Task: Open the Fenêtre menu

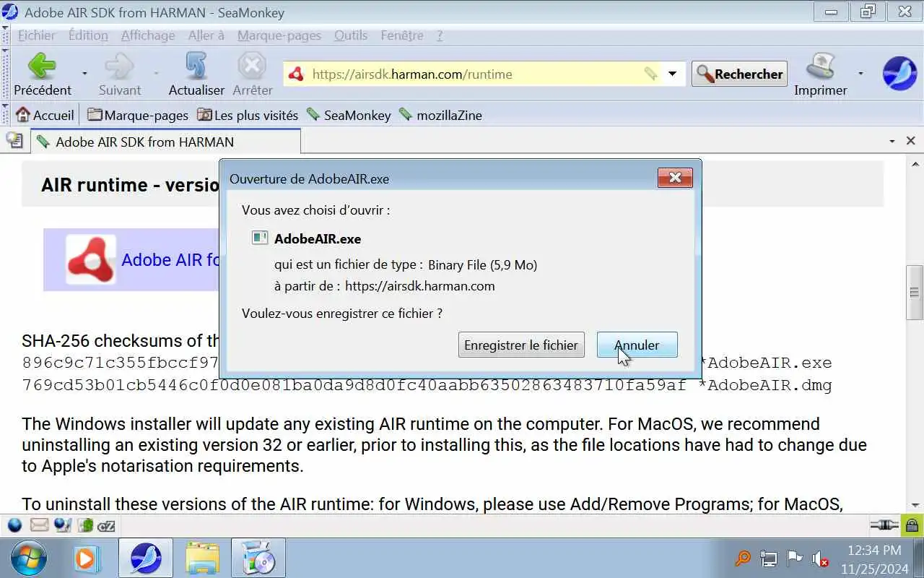Action: (x=402, y=35)
